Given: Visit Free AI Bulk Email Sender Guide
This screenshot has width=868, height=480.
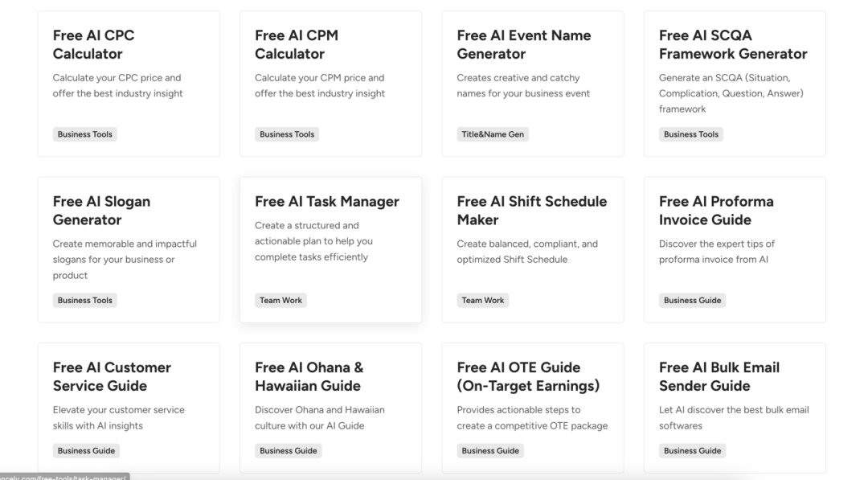Looking at the screenshot, I should click(x=719, y=376).
